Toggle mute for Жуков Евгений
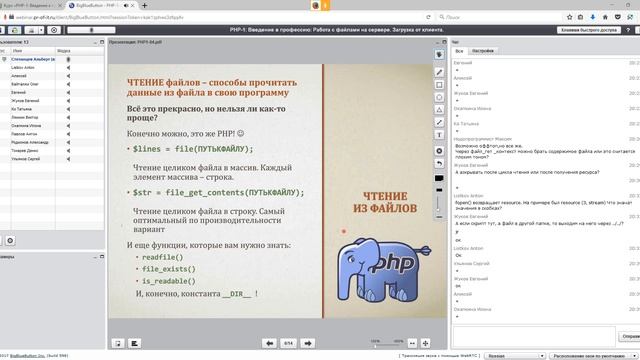 click(68, 101)
